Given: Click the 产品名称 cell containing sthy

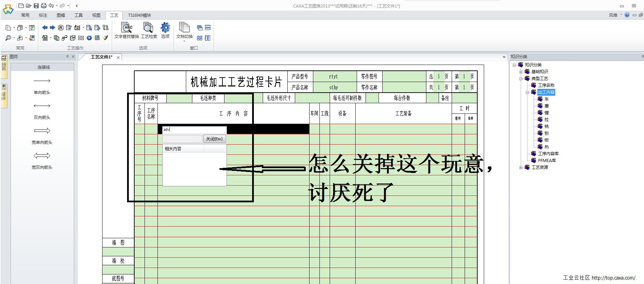Looking at the screenshot, I should (335, 87).
